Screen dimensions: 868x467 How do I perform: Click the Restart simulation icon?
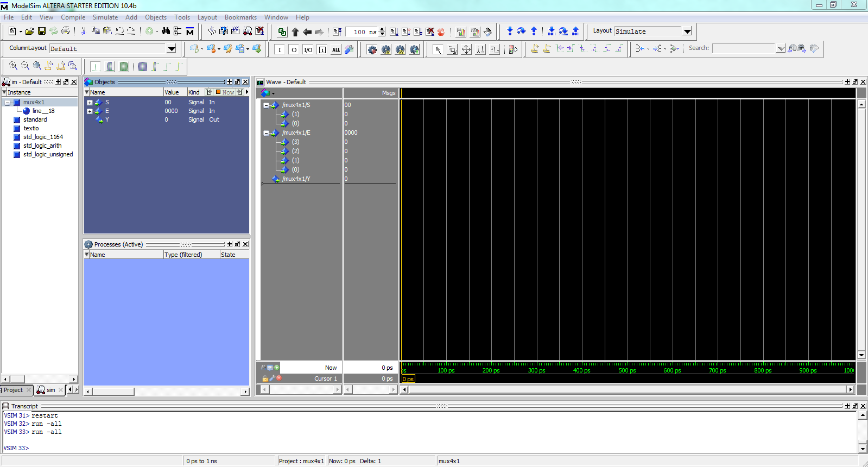click(337, 32)
